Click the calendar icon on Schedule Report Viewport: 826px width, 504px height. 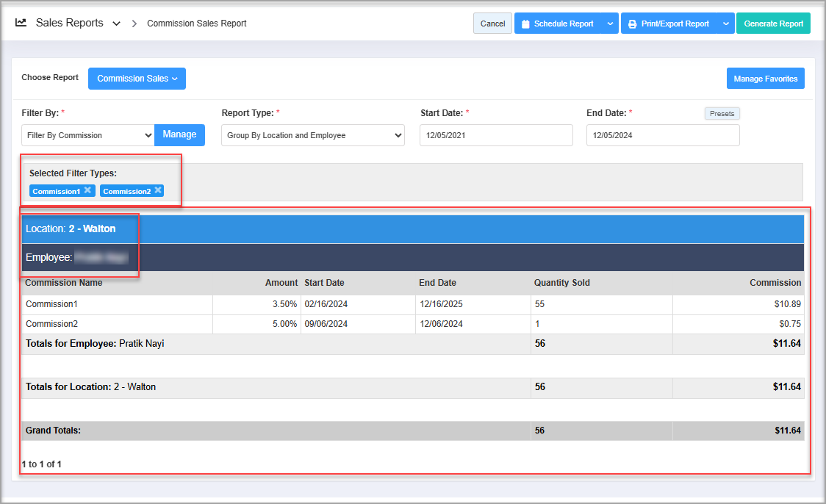click(x=525, y=24)
